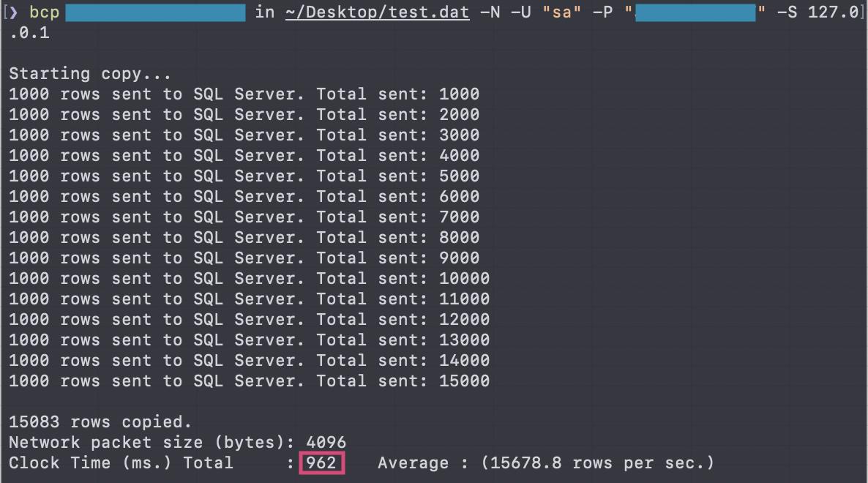The height and width of the screenshot is (483, 868).
Task: Click the line with Total sent: 11000
Action: (249, 299)
